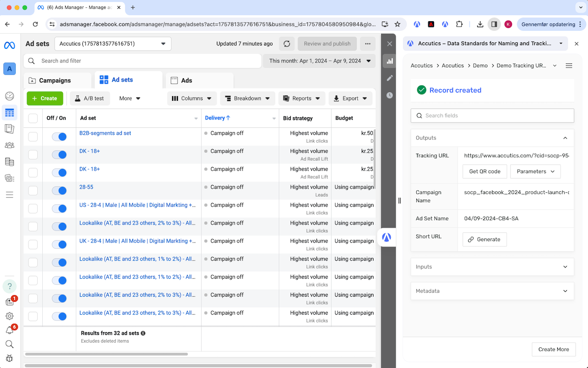Viewport: 588px width, 368px height.
Task: Click the floating Accutics logo button
Action: [387, 237]
